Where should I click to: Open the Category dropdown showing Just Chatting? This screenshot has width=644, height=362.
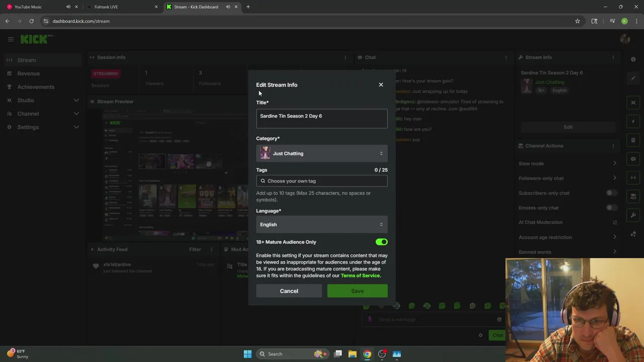(321, 153)
